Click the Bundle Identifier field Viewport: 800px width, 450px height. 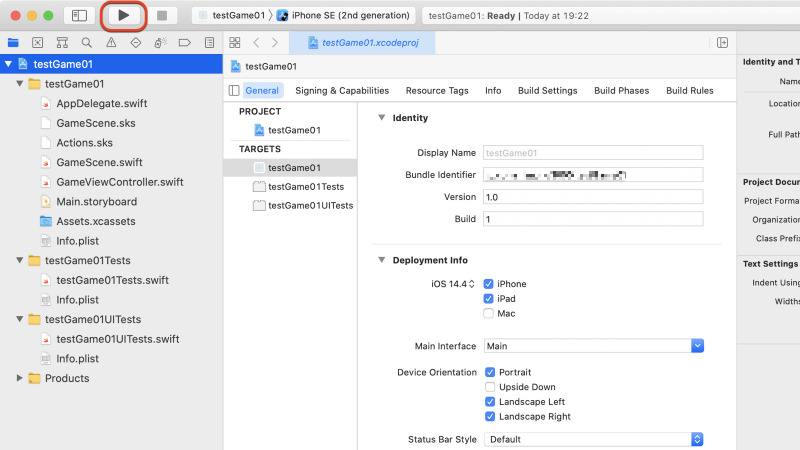(593, 175)
